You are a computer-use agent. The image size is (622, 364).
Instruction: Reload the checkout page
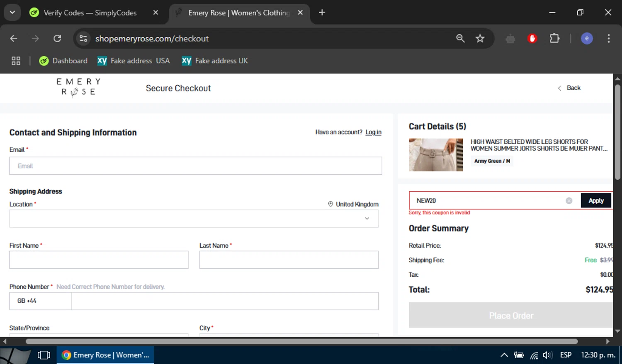[57, 39]
